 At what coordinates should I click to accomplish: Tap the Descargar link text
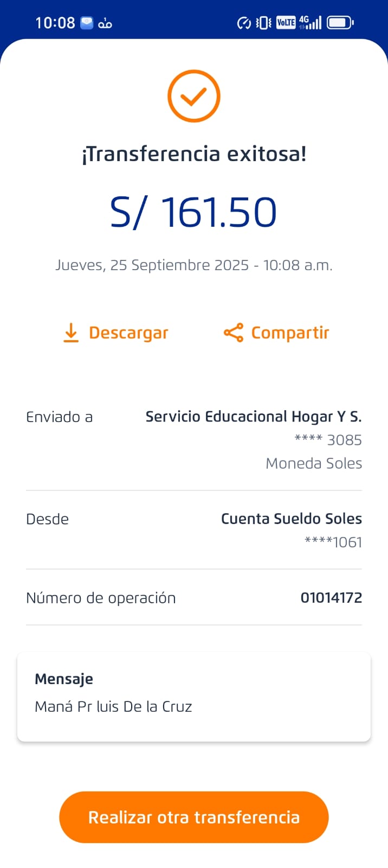[128, 333]
